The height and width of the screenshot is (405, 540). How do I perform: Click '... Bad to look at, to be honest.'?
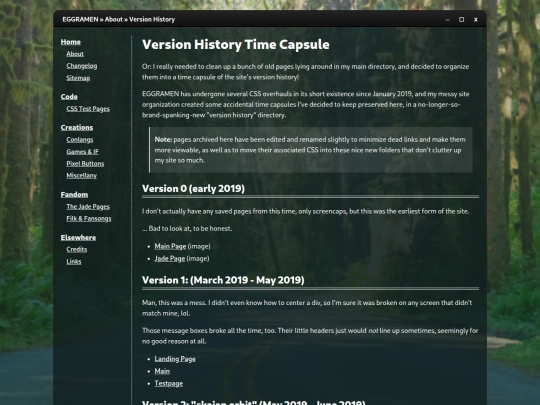(187, 229)
